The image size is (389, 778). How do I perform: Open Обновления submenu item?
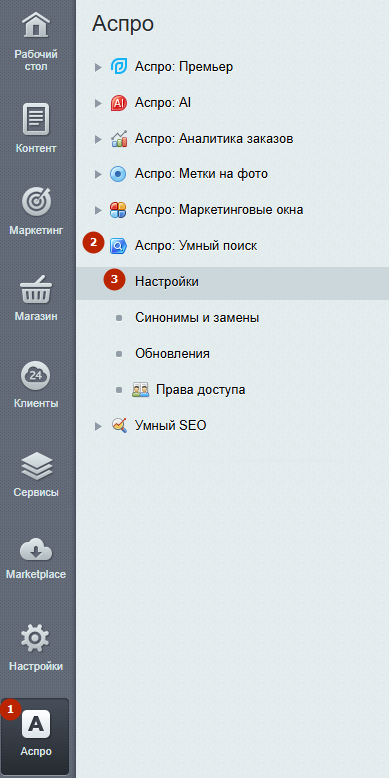(x=172, y=354)
